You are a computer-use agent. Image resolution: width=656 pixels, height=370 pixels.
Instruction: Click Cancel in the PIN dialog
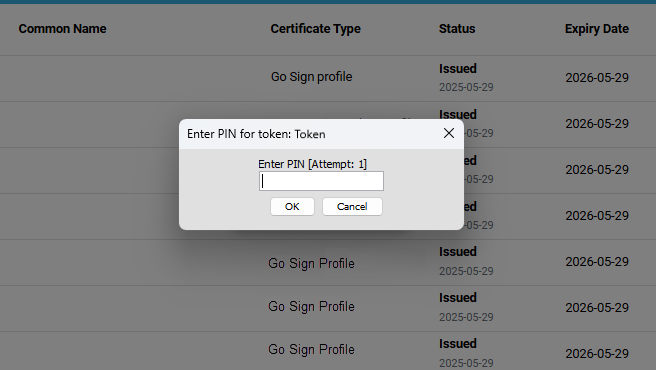click(x=352, y=207)
